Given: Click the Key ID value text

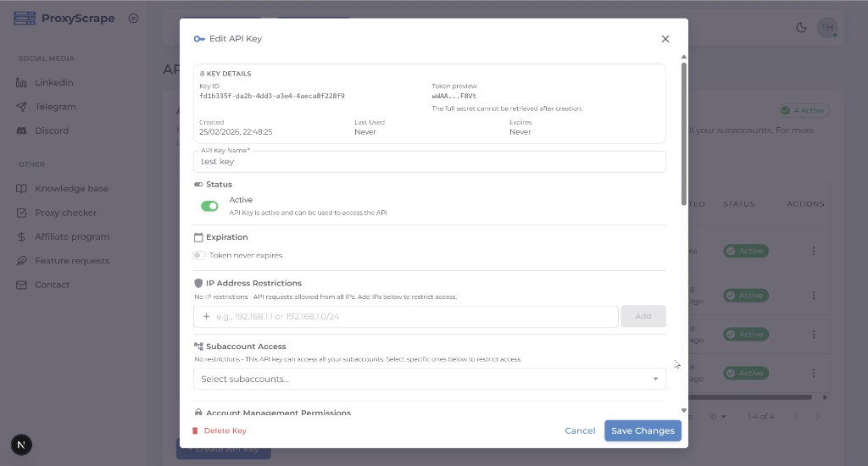Looking at the screenshot, I should pyautogui.click(x=272, y=96).
